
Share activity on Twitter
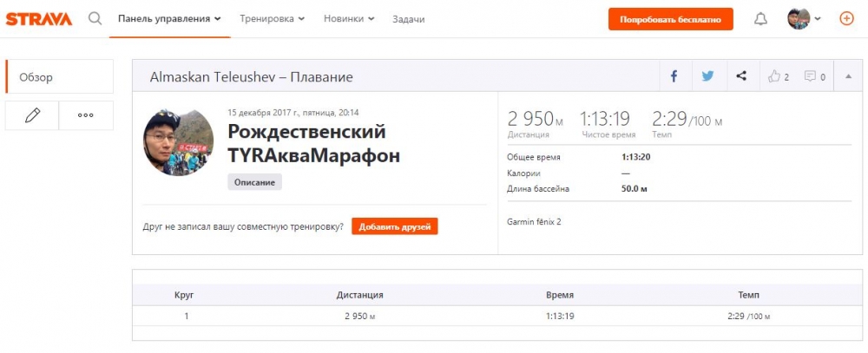click(x=707, y=76)
